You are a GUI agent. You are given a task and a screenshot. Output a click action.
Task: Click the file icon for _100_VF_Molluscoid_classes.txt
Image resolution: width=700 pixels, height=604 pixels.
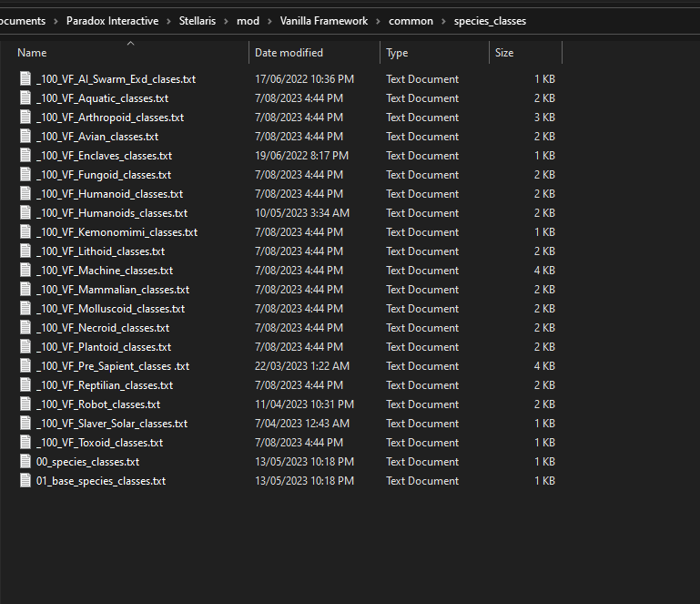(25, 308)
